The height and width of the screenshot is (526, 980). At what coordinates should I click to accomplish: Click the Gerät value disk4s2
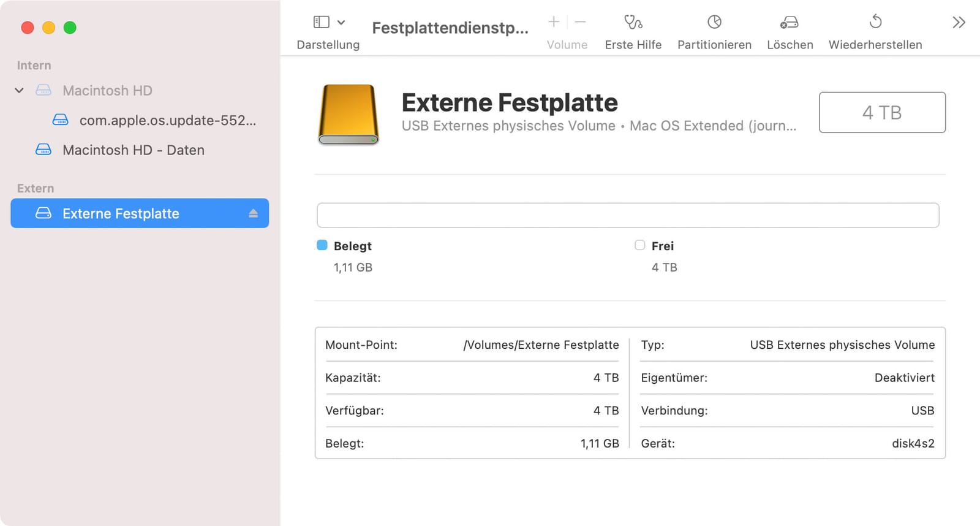pyautogui.click(x=913, y=443)
